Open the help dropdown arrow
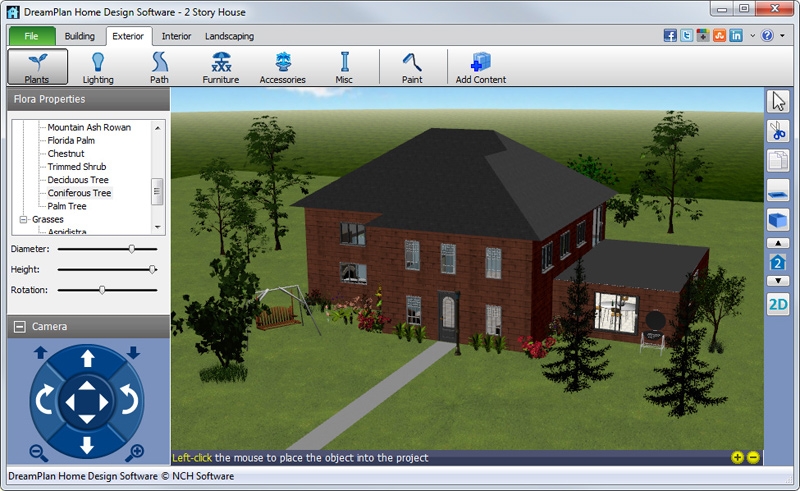The image size is (800, 491). [x=782, y=36]
